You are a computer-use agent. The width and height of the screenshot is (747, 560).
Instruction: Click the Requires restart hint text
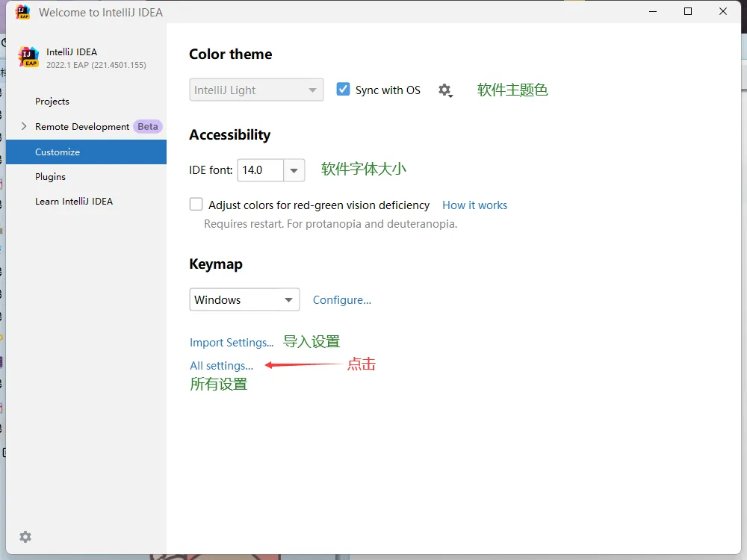(331, 224)
